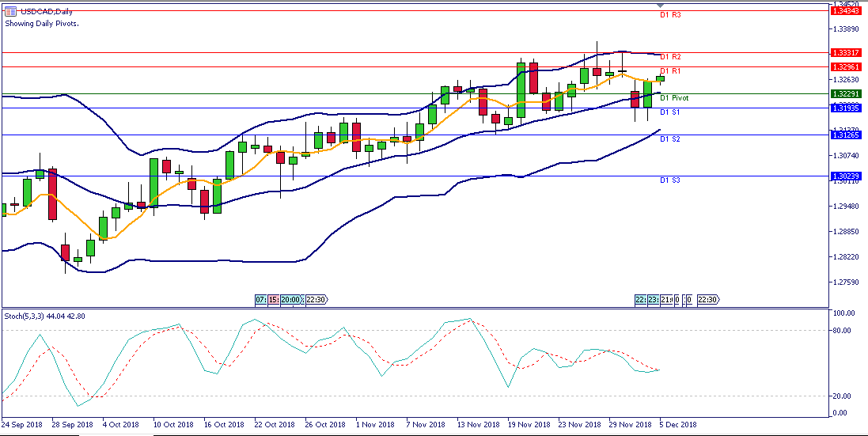
Task: Click the 07: event time marker
Action: (x=260, y=300)
